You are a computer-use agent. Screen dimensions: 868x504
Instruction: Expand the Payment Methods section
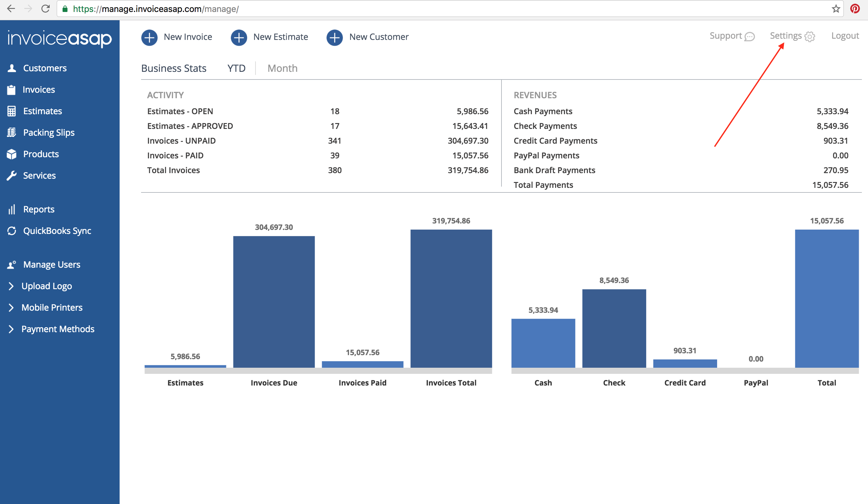click(x=58, y=329)
